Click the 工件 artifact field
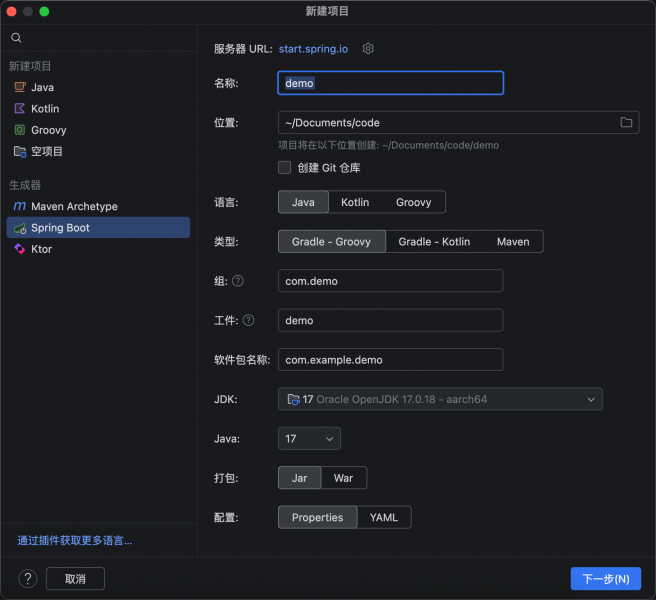The width and height of the screenshot is (656, 600). click(391, 320)
